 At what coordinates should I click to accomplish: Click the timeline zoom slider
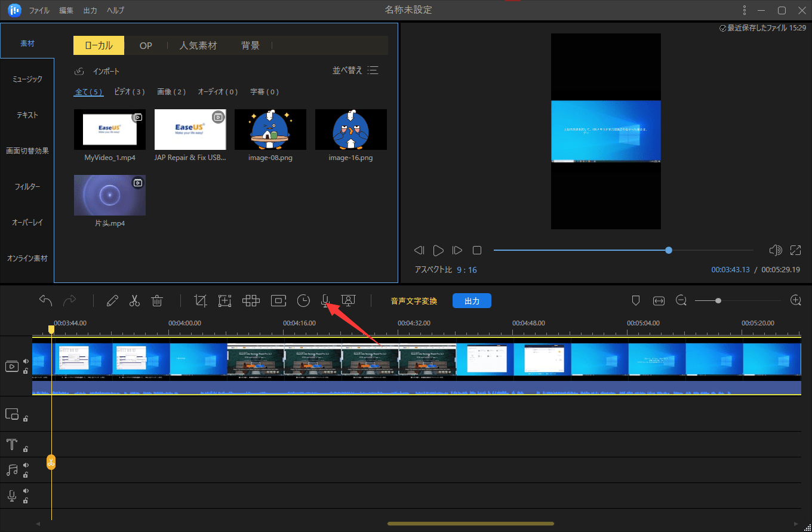(x=718, y=301)
